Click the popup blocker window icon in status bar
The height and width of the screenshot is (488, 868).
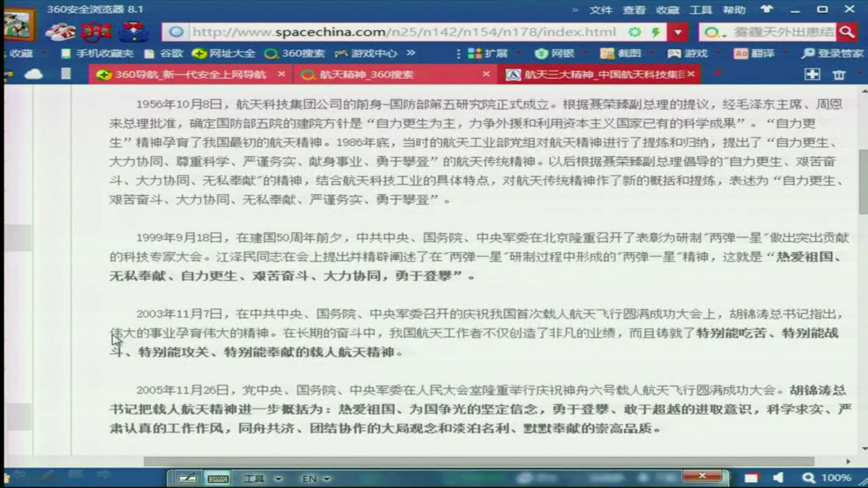pyautogui.click(x=751, y=478)
